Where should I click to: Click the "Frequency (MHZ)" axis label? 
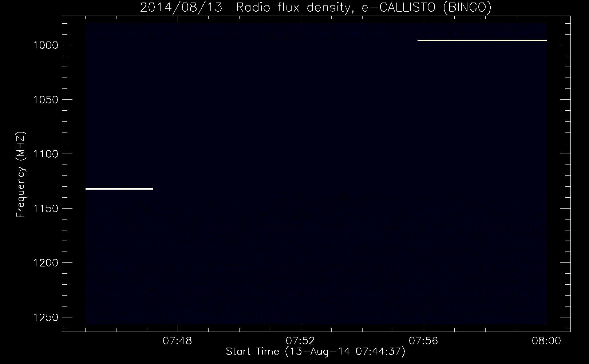20,175
